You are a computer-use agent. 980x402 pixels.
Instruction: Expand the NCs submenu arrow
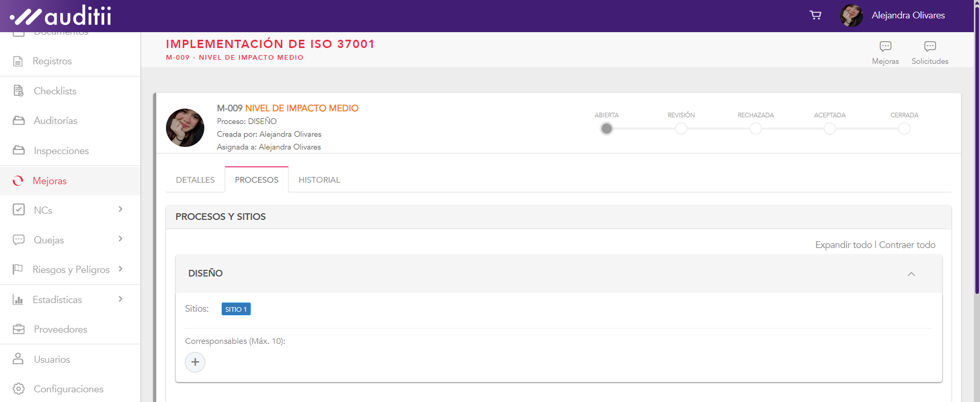[x=121, y=209]
